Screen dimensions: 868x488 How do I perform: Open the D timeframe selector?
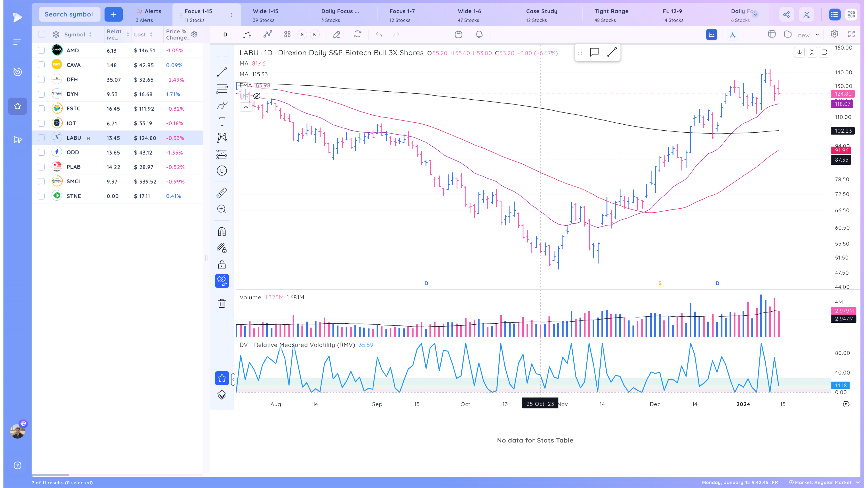pos(225,34)
